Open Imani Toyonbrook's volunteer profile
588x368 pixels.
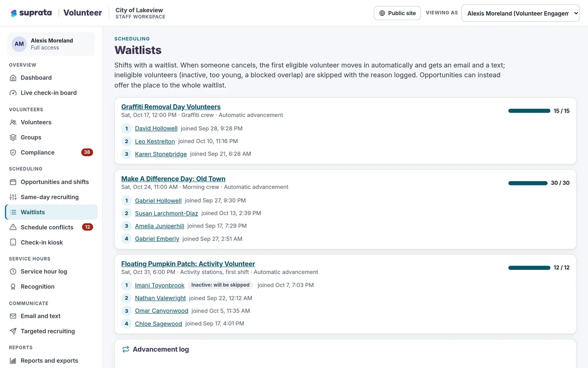[x=160, y=285]
